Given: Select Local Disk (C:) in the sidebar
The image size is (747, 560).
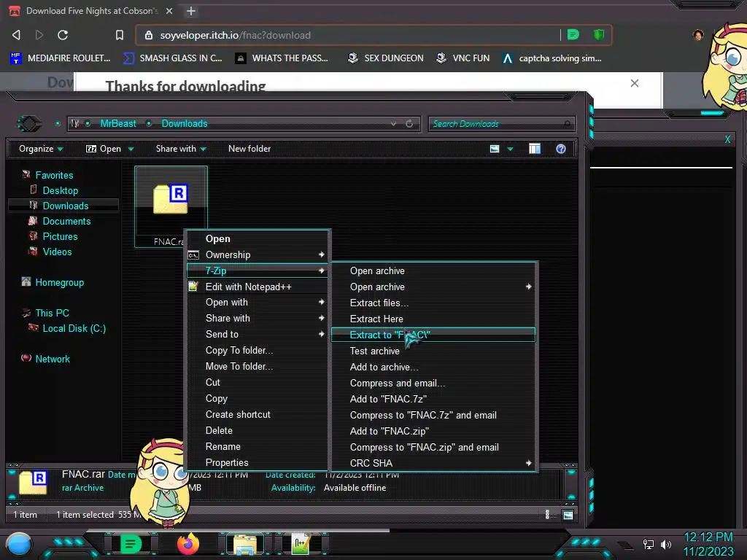Looking at the screenshot, I should pyautogui.click(x=74, y=328).
